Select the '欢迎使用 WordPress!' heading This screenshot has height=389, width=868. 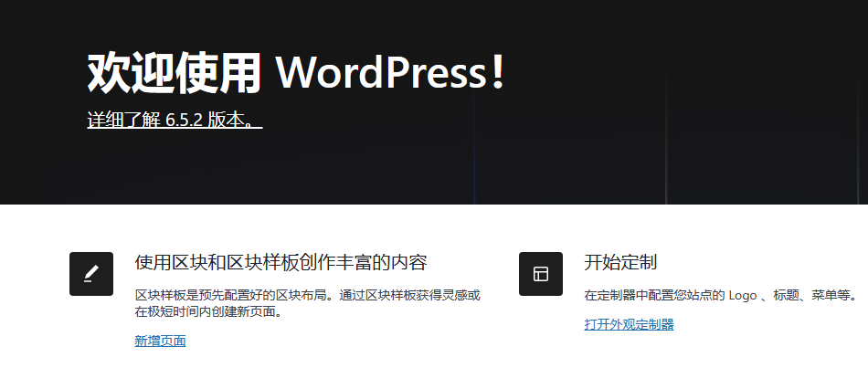click(x=297, y=72)
